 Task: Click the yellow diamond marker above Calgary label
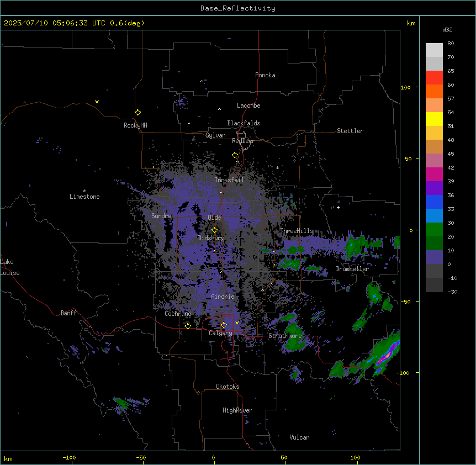click(x=224, y=325)
